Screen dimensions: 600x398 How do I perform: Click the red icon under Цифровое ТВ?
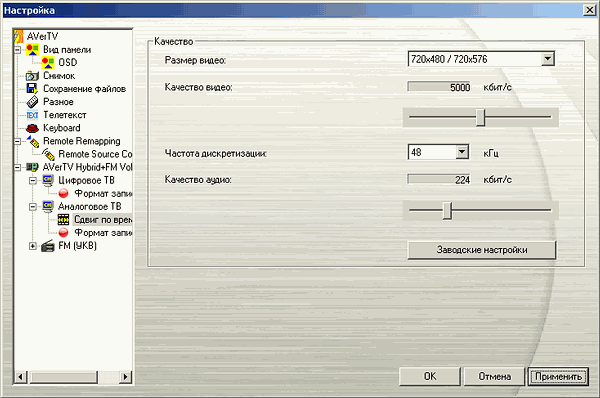point(64,194)
